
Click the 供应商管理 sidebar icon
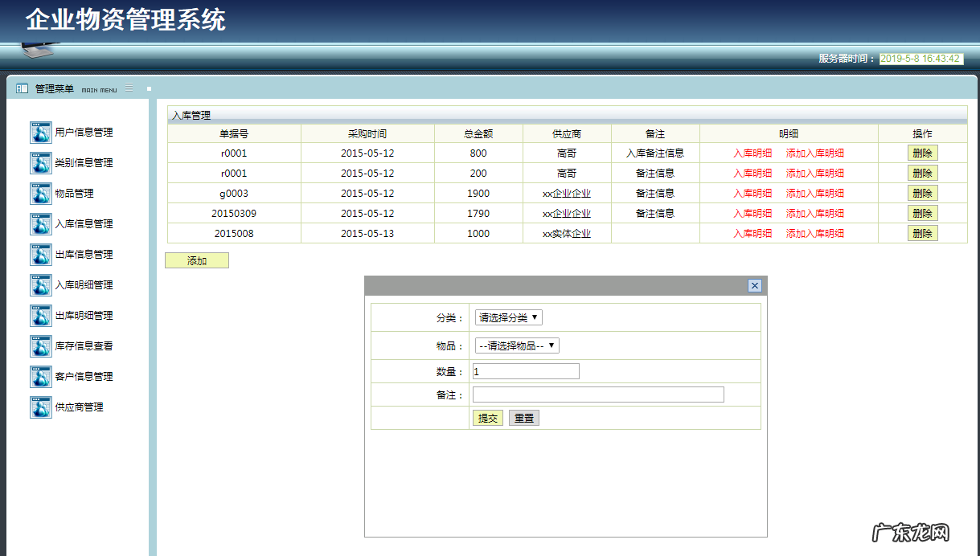tap(40, 407)
